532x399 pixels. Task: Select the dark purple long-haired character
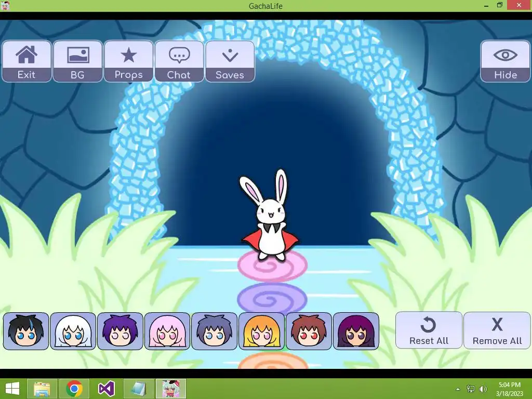pyautogui.click(x=356, y=331)
